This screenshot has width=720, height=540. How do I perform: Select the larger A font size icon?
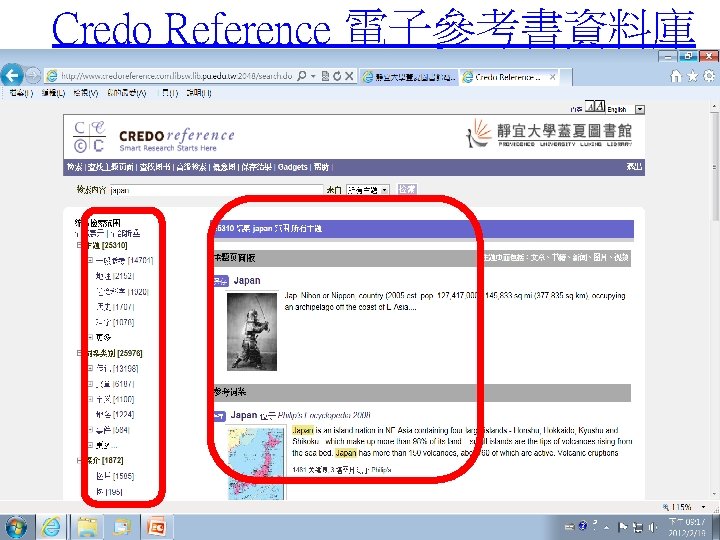pyautogui.click(x=600, y=107)
